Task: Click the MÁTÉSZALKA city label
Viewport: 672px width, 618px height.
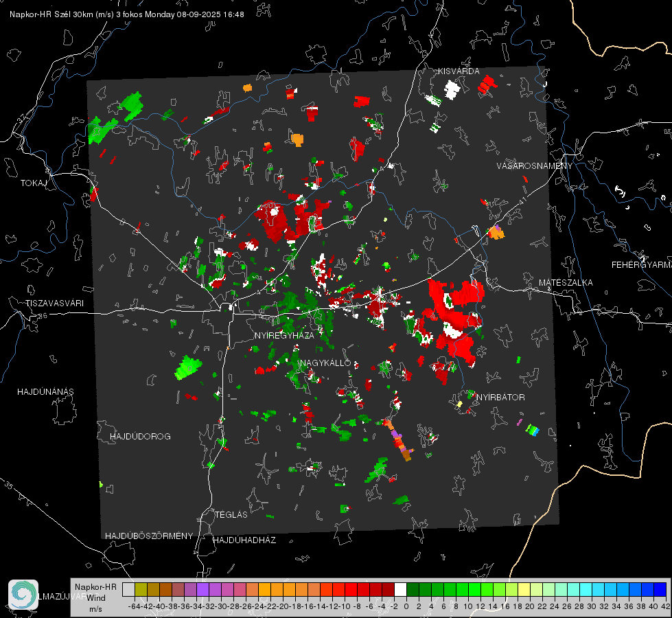Action: [566, 283]
